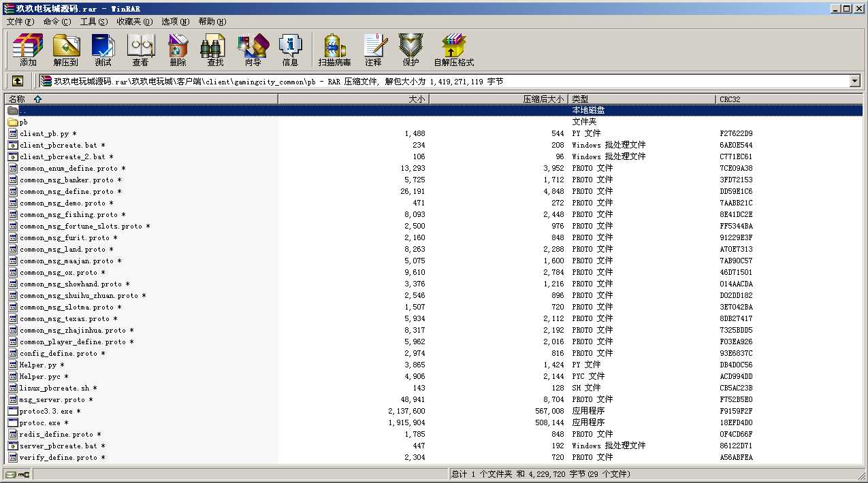This screenshot has width=868, height=483.
Task: Select file common_msg_fishing.proto
Action: tap(72, 215)
